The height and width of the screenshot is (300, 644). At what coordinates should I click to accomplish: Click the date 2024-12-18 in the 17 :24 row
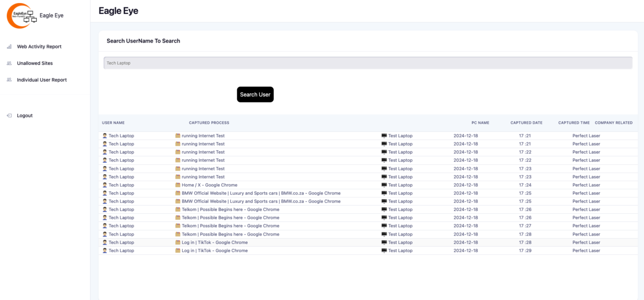[466, 185]
